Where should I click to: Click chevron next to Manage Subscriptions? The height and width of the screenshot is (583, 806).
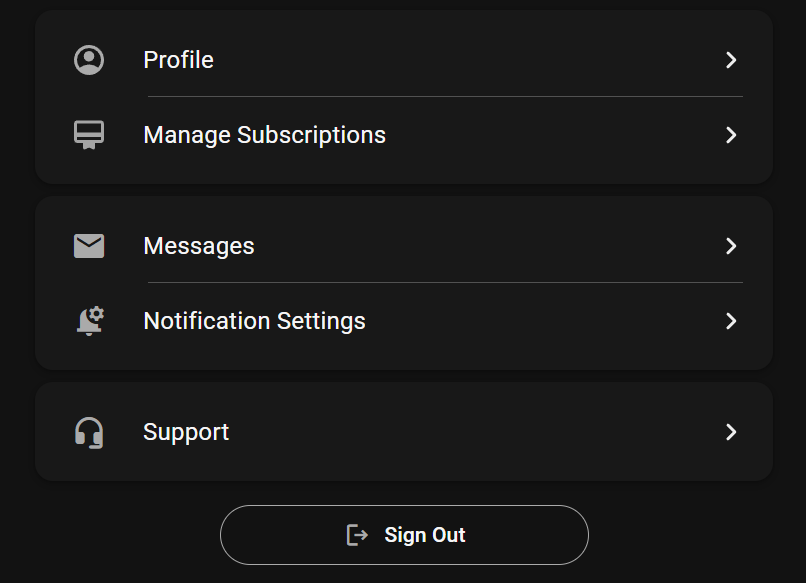pos(731,135)
